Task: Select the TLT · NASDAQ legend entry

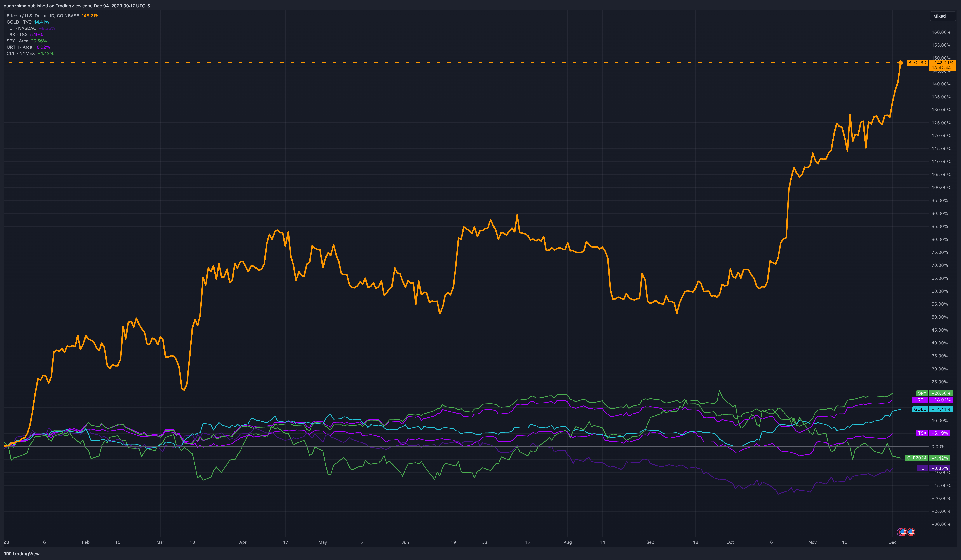Action: (x=31, y=28)
